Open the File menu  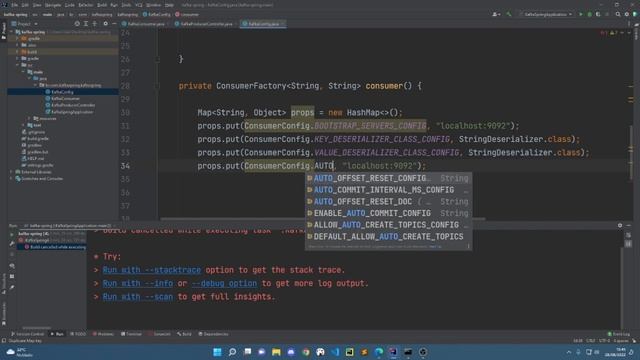[x=15, y=5]
